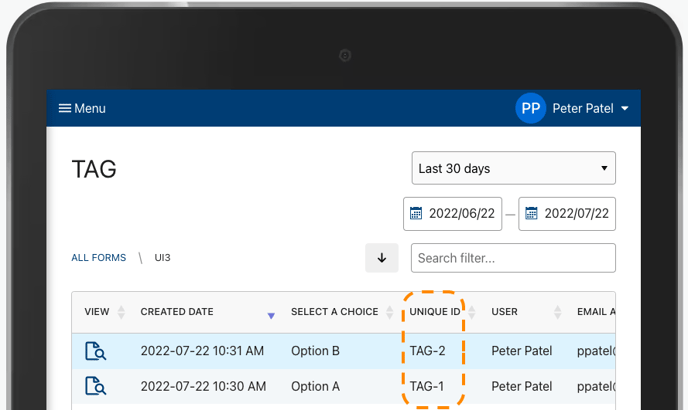Open the start date calendar icon for 2022/06/22
Screen dimensions: 688x410
(416, 213)
